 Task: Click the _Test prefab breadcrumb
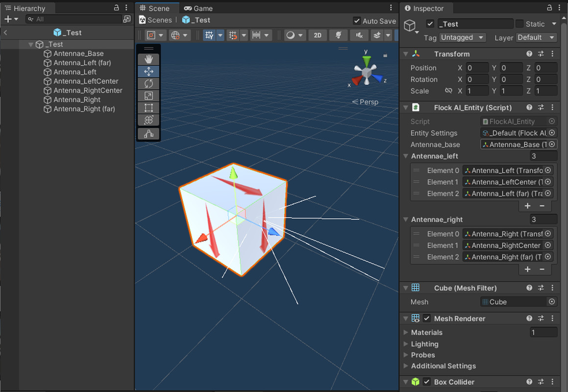pos(197,20)
